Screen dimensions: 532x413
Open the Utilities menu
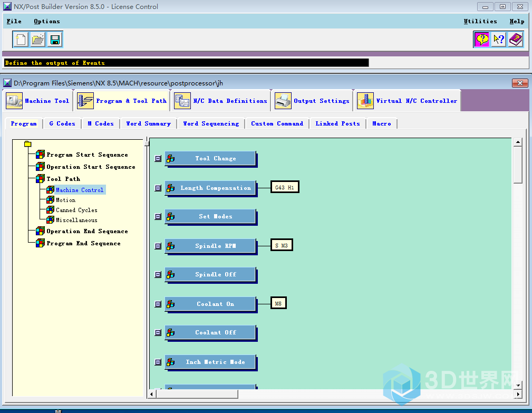(480, 22)
